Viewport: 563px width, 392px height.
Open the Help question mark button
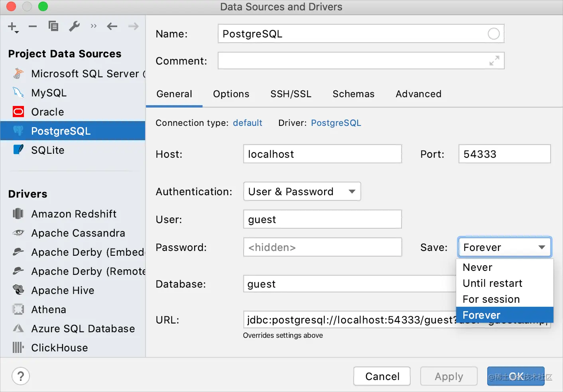(21, 376)
